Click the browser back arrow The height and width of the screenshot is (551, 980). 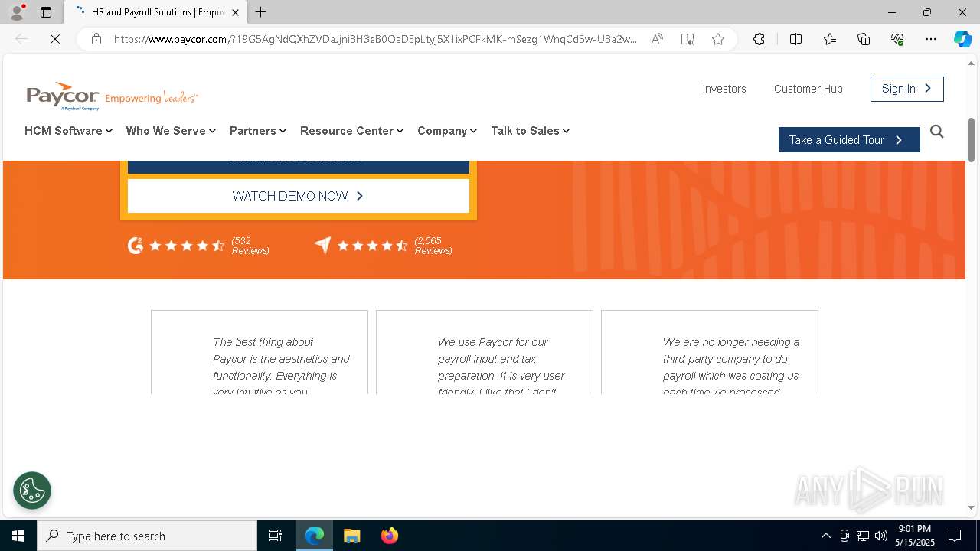click(21, 39)
